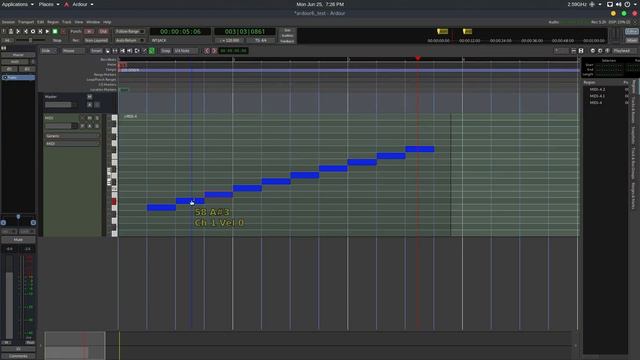Open the Non-Layered record mode dropdown
This screenshot has height=360, width=640.
pos(96,40)
